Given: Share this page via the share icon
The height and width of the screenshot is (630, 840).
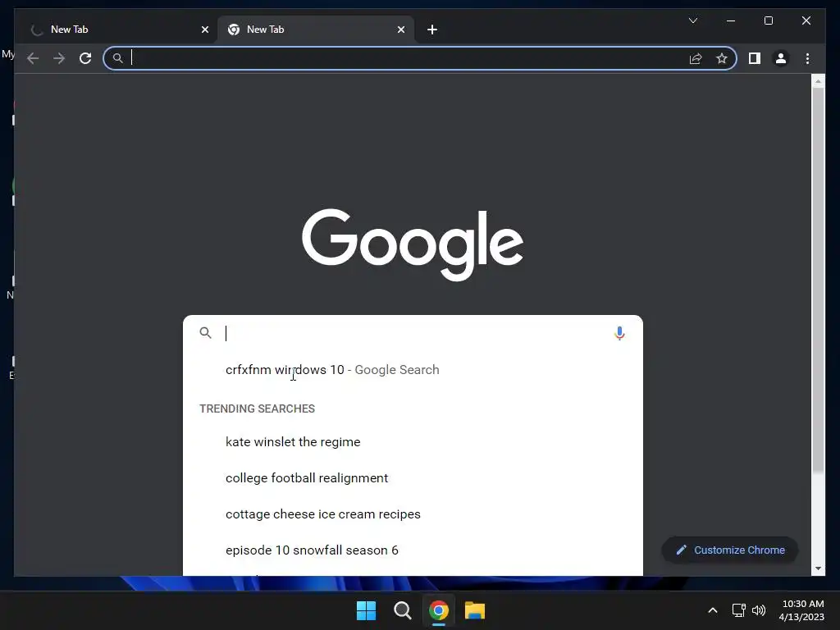Looking at the screenshot, I should pos(696,58).
